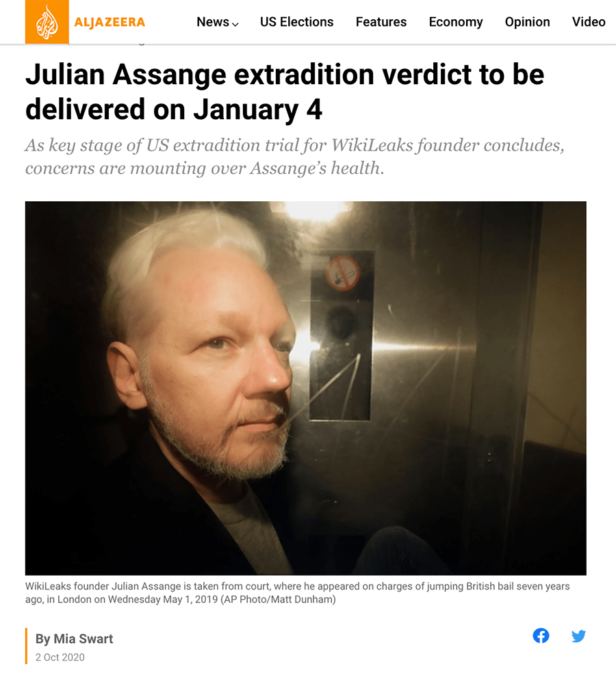Share article via Twitter bird icon
Screen dimensions: 616x675
pyautogui.click(x=578, y=636)
